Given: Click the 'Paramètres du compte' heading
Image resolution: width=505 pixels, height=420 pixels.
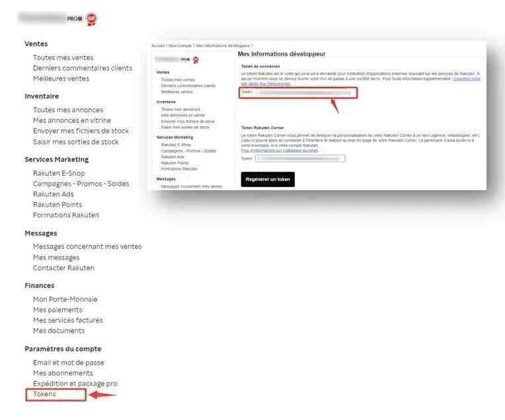Looking at the screenshot, I should (63, 349).
